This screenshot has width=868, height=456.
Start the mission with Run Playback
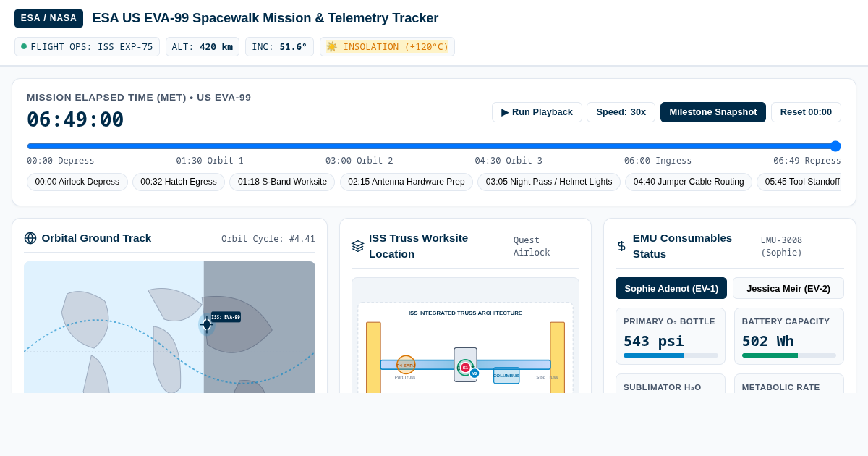pos(537,112)
